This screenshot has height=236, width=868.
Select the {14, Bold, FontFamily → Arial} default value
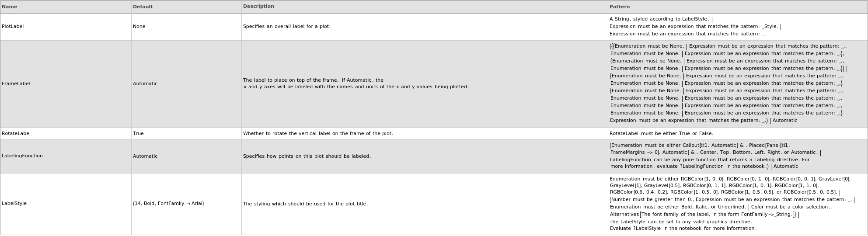pyautogui.click(x=168, y=204)
